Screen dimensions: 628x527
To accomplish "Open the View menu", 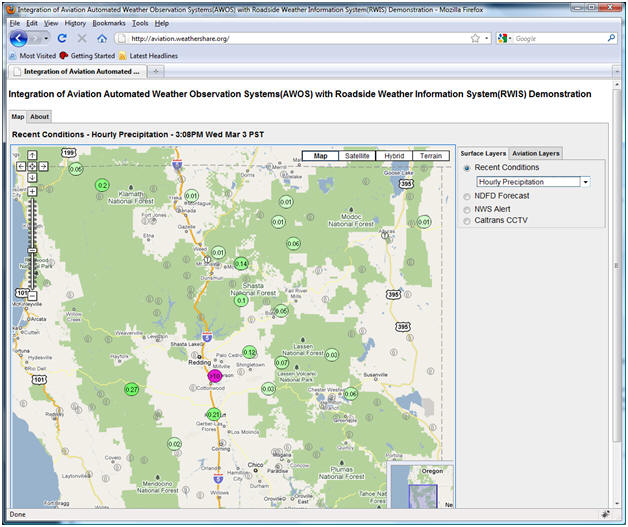I will coord(51,23).
